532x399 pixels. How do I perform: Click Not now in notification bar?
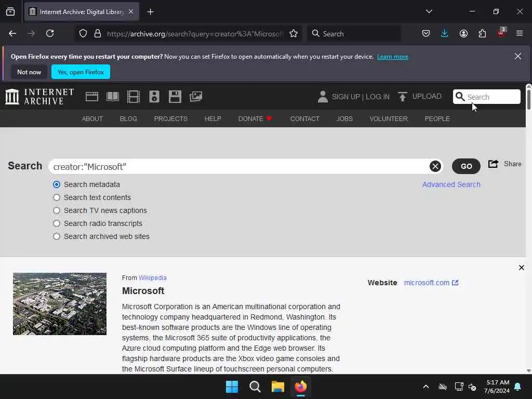click(x=29, y=72)
